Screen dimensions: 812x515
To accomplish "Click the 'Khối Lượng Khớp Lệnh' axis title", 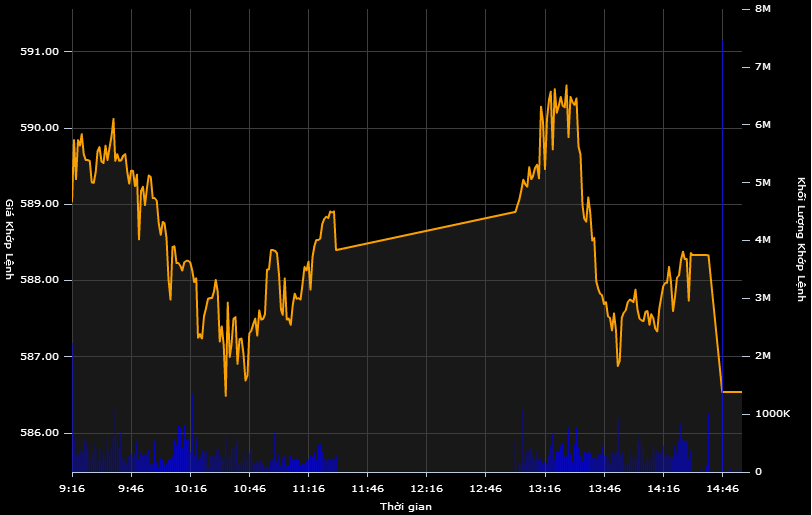I will (x=801, y=239).
